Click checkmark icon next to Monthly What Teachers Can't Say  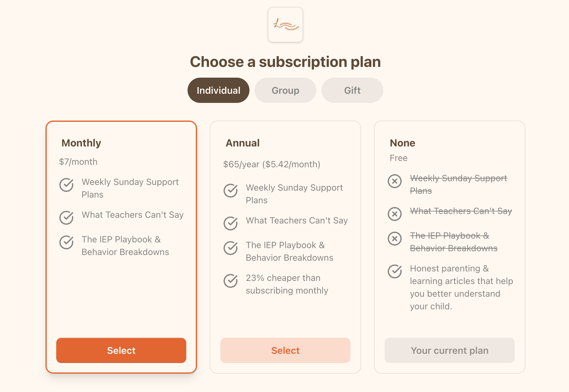click(x=66, y=218)
